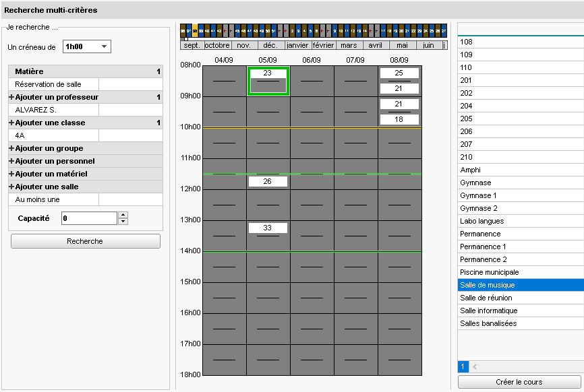Select the Salle de réunion room
584x392 pixels.
[521, 298]
